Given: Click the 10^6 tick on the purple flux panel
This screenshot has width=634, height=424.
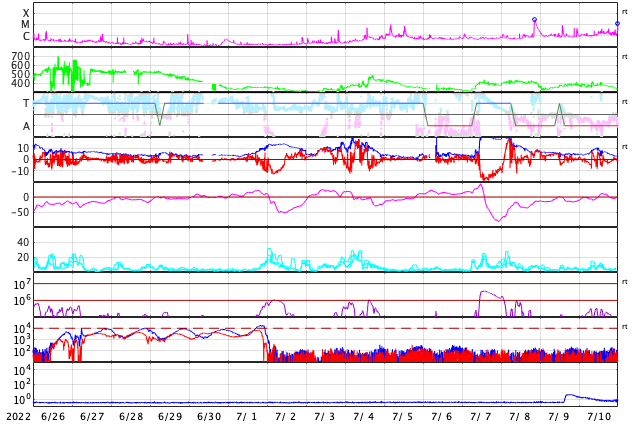Looking at the screenshot, I should coord(22,300).
